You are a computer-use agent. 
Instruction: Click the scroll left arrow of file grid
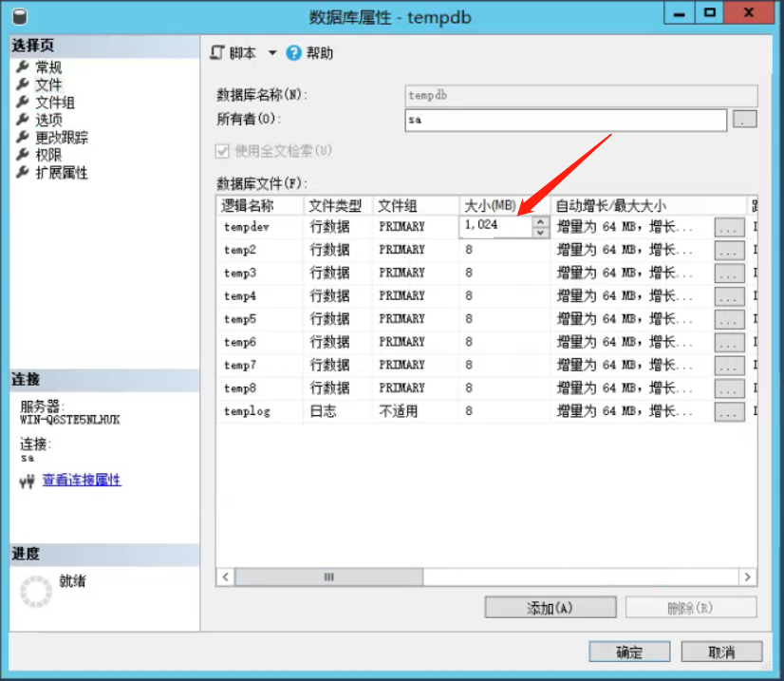pyautogui.click(x=226, y=577)
